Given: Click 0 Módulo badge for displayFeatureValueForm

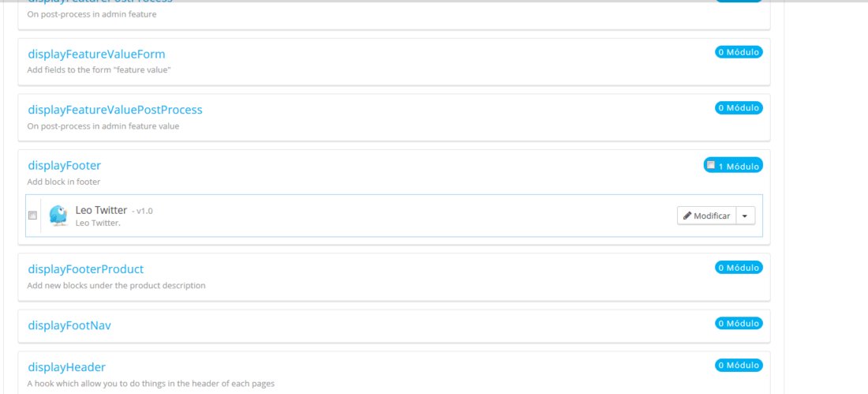Looking at the screenshot, I should [x=739, y=52].
